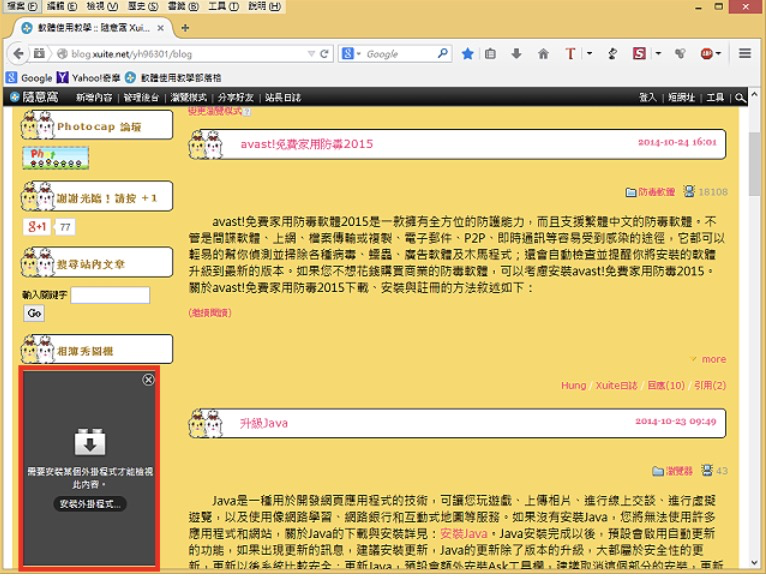The image size is (766, 576).
Task: Expand the Adblock icon dropdown arrow
Action: [718, 54]
